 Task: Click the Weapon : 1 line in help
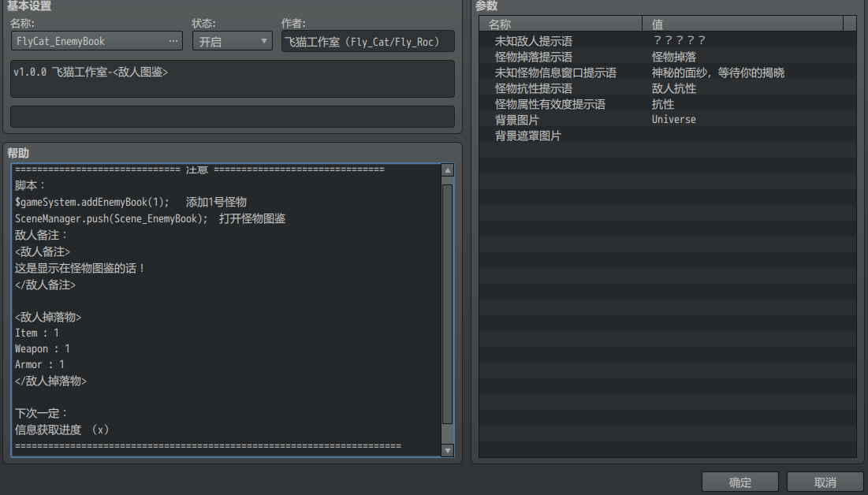tap(42, 349)
